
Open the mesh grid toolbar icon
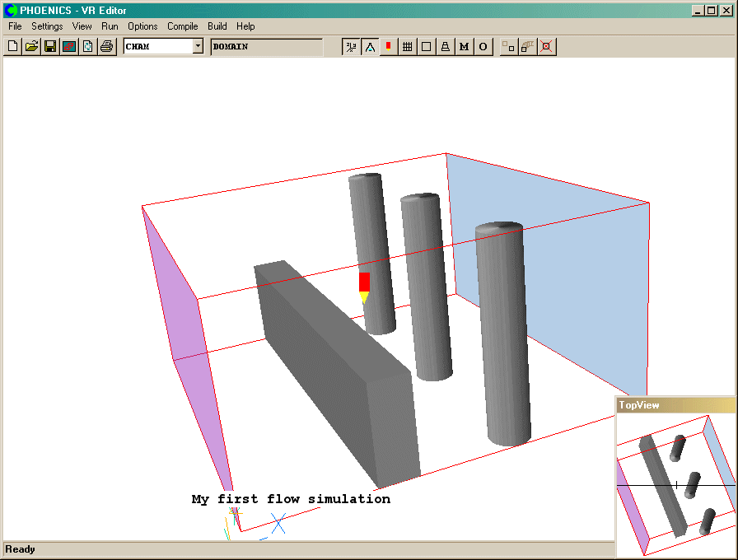click(407, 47)
